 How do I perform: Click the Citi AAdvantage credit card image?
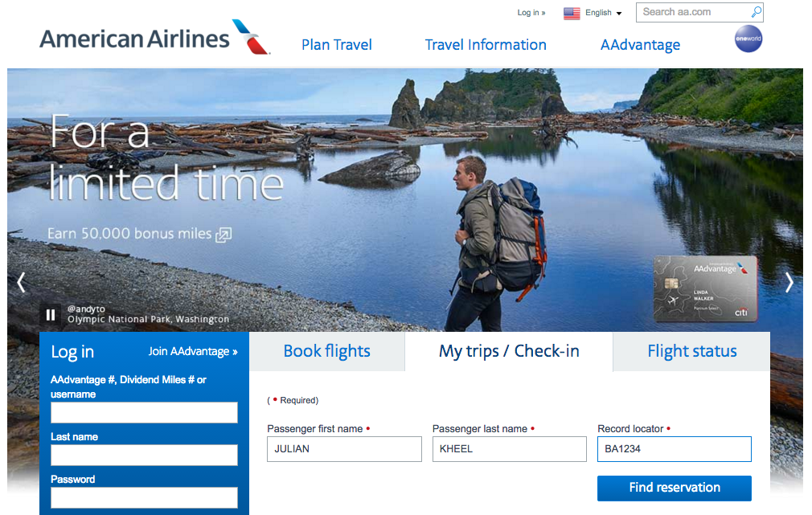[705, 288]
